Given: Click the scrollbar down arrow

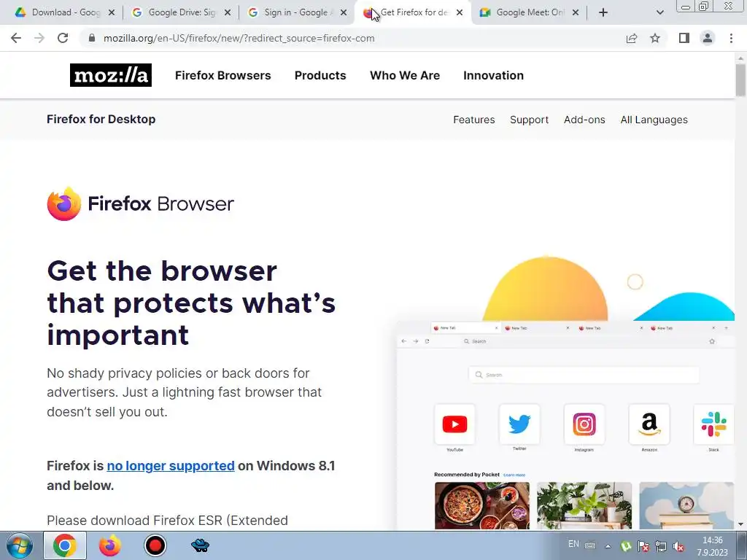Looking at the screenshot, I should tap(741, 525).
